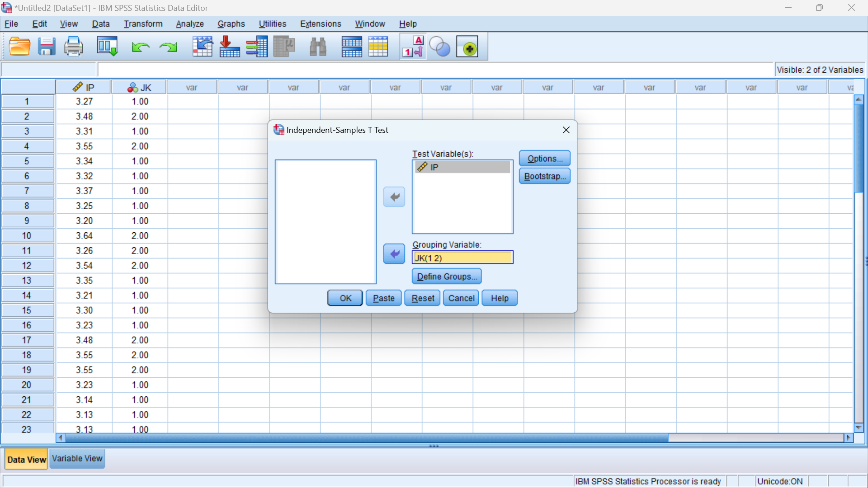Screen dimensions: 868x488
Task: Click the Split file grid icon
Action: point(352,47)
